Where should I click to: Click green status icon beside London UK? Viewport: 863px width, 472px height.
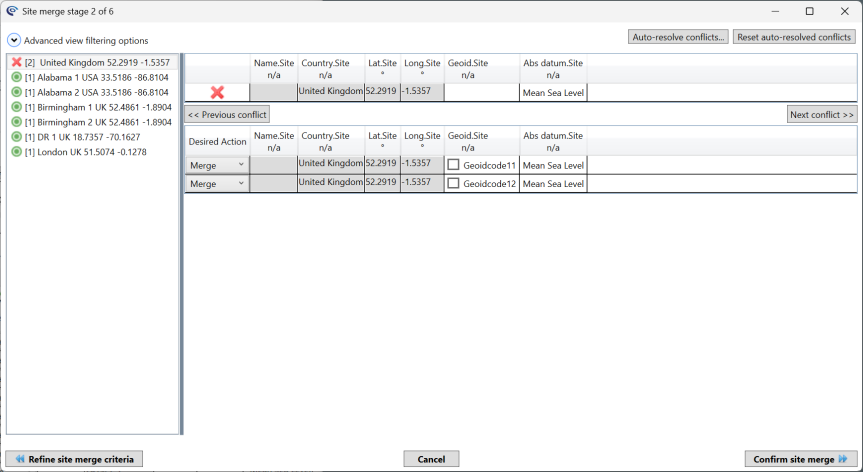[16, 152]
